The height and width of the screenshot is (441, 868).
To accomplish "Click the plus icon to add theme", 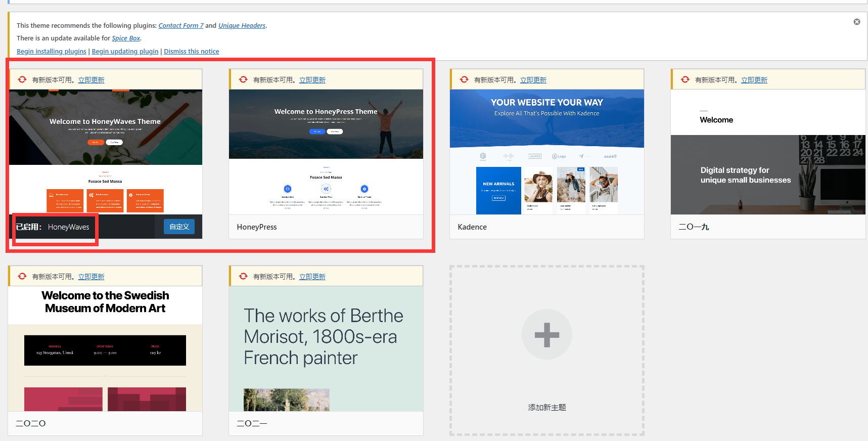I will 547,334.
